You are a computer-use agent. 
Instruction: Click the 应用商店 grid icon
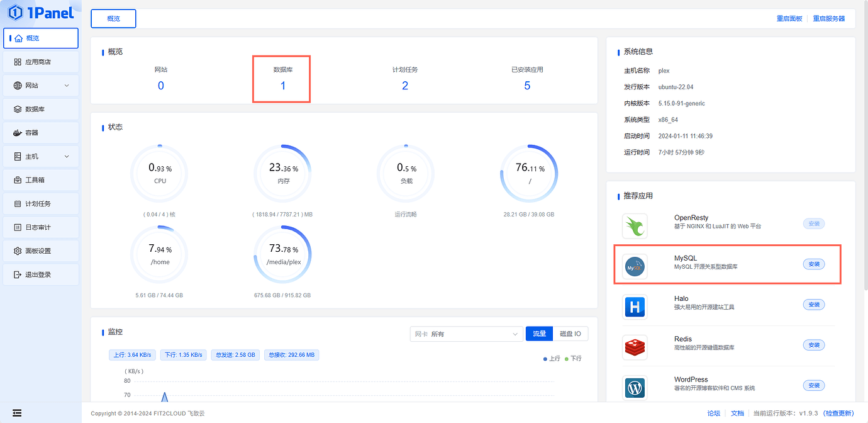click(18, 62)
